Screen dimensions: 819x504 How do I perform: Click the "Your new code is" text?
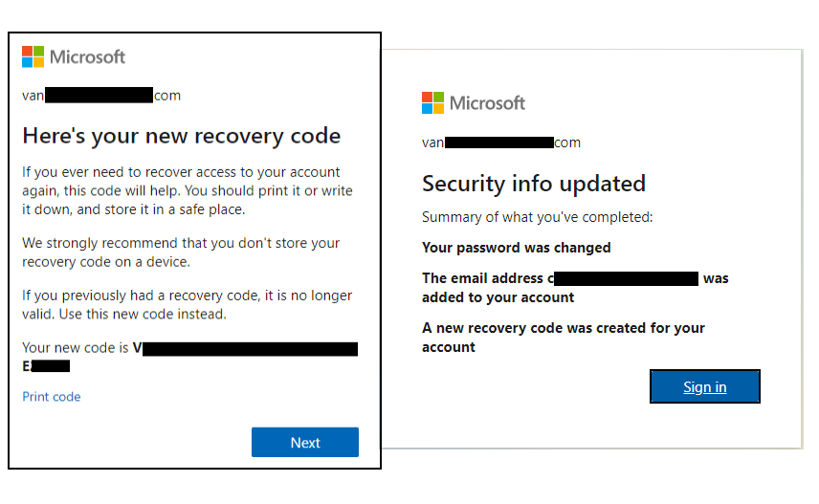point(77,348)
